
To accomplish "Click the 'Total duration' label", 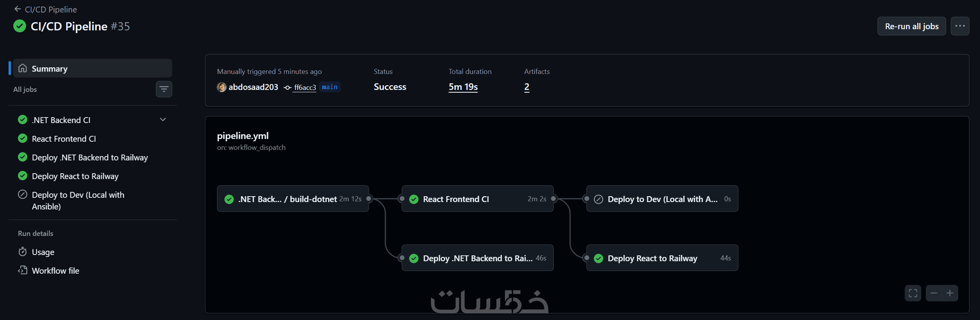I will (x=470, y=72).
